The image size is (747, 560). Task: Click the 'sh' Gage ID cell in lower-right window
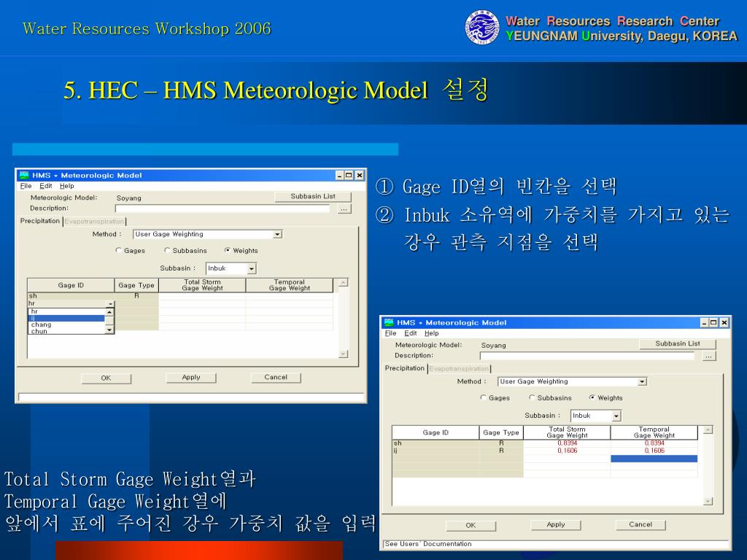436,443
